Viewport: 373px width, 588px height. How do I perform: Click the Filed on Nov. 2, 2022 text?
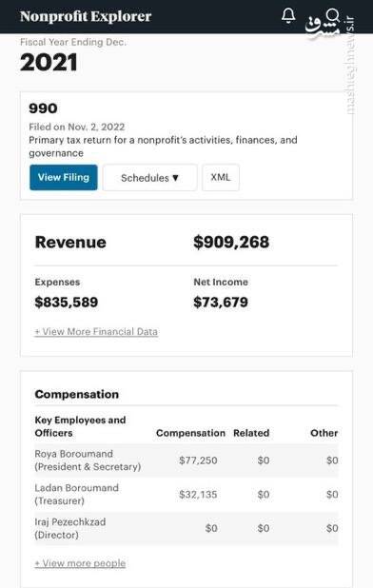77,127
